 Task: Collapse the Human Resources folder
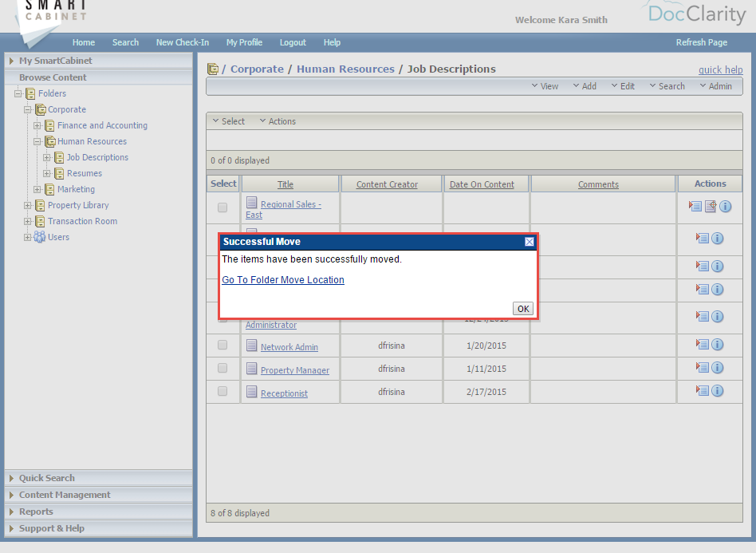pos(37,141)
